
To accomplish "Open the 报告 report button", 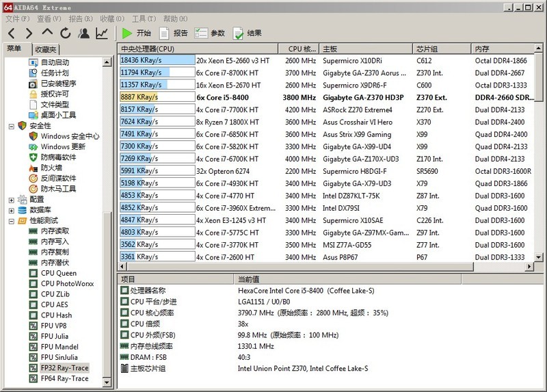I will [174, 33].
